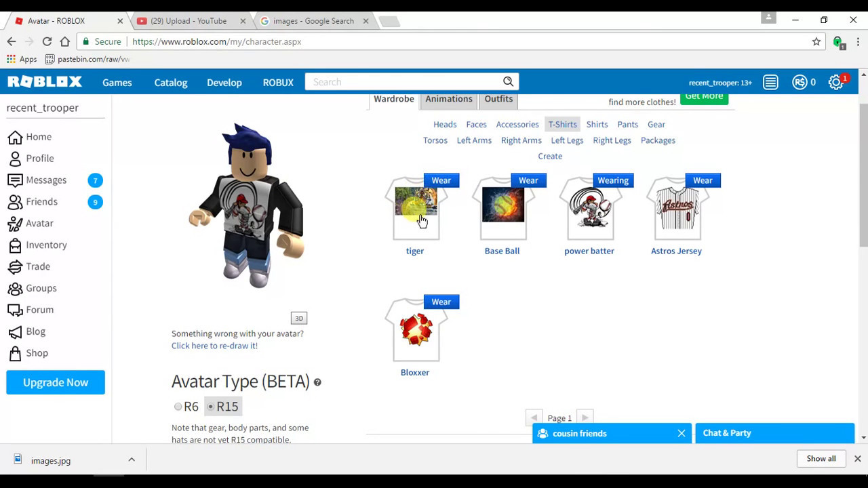
Task: Click the Robux balance icon
Action: point(800,82)
